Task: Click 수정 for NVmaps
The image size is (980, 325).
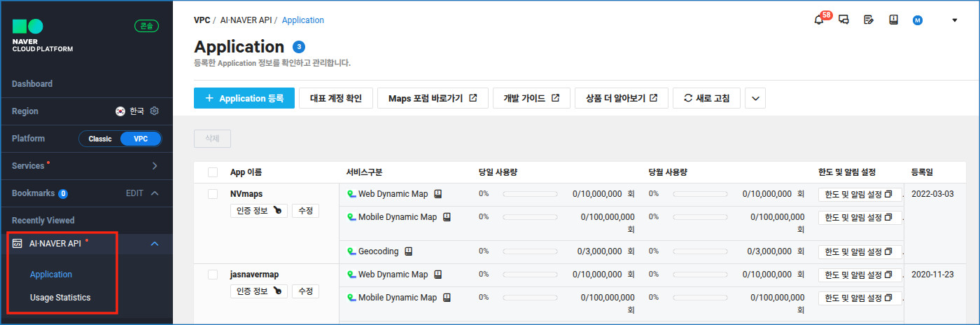Action: (x=305, y=211)
